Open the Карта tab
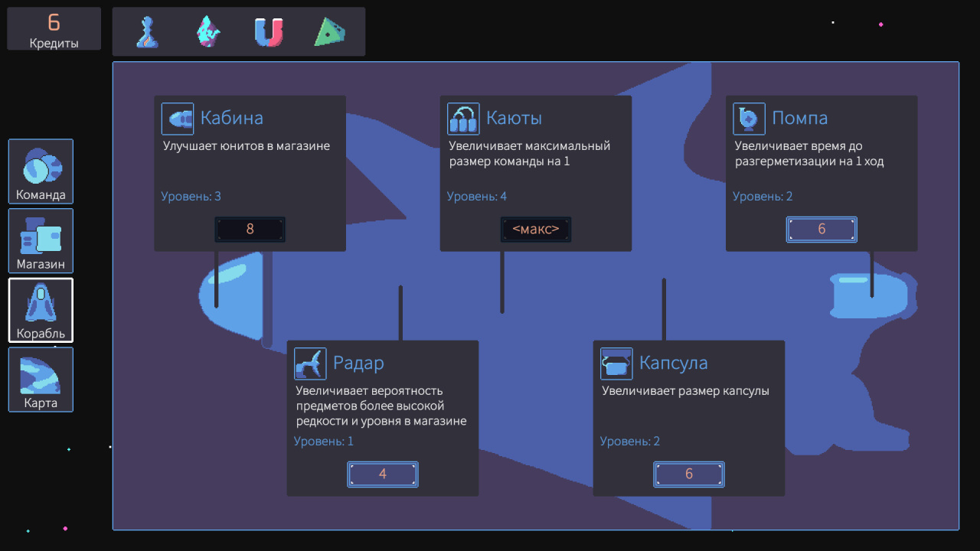The image size is (980, 551). 41,380
